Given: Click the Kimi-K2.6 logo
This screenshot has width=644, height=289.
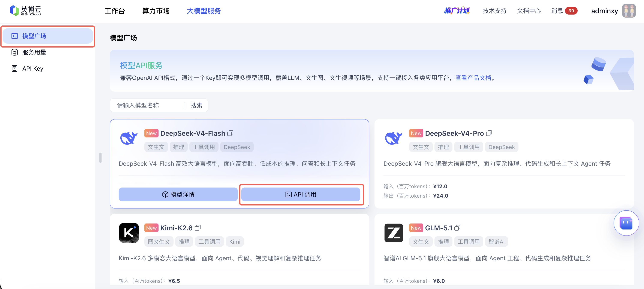Looking at the screenshot, I should click(129, 233).
